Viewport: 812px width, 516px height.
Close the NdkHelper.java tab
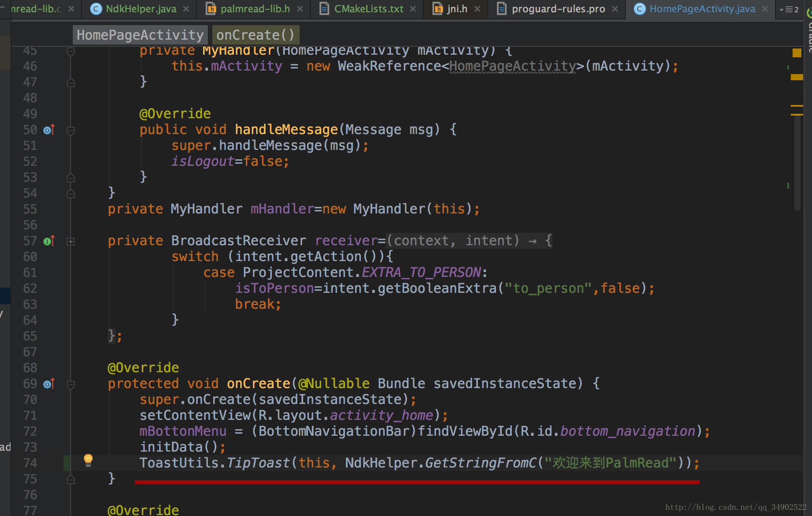(x=186, y=9)
